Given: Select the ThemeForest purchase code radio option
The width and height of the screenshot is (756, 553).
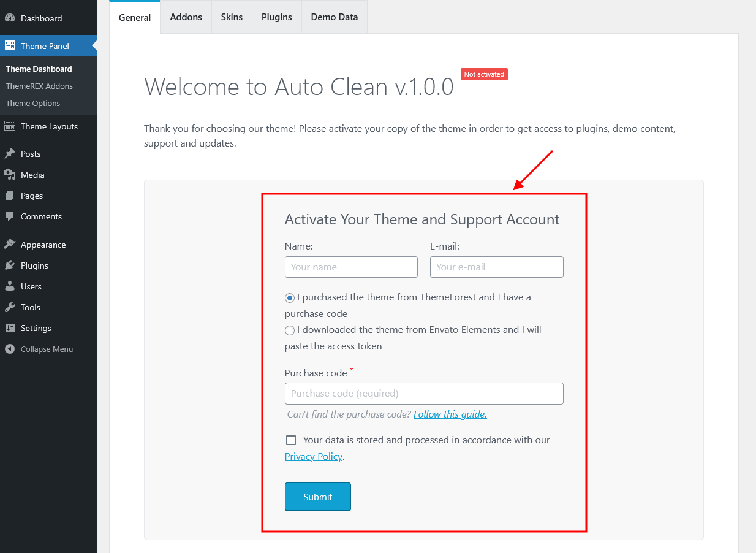Looking at the screenshot, I should (290, 298).
